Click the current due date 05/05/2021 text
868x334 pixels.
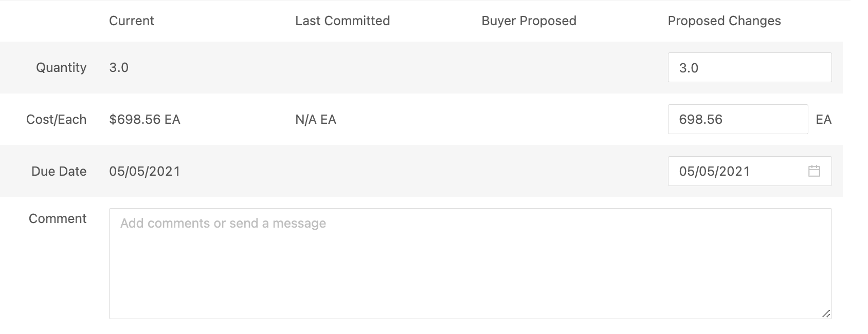pyautogui.click(x=144, y=171)
